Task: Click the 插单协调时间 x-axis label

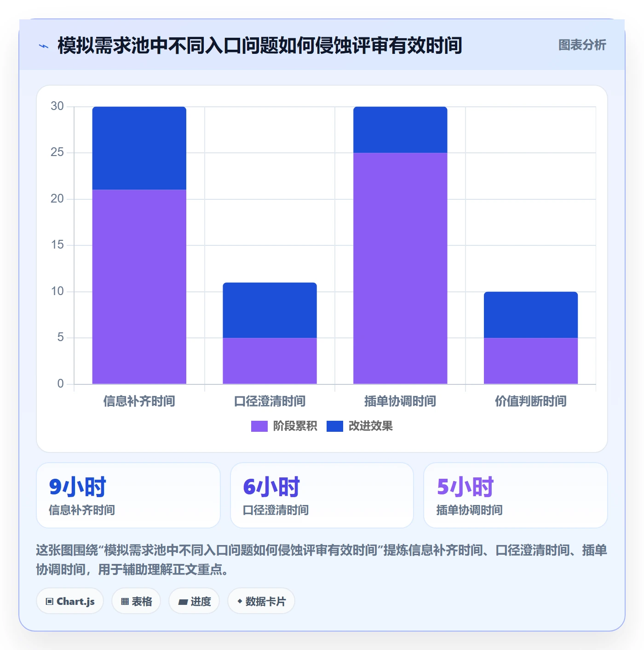Action: pyautogui.click(x=400, y=401)
